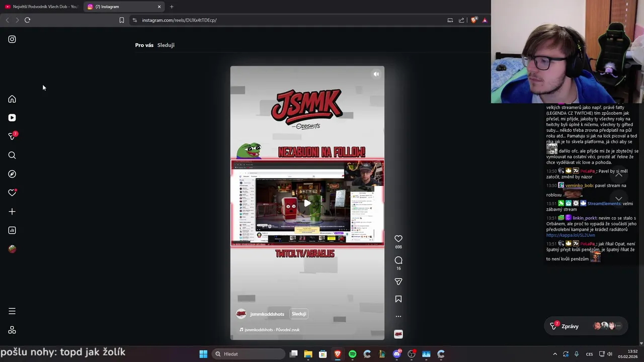Follow jsmmkoddshots with the Sleduji button
This screenshot has width=644, height=362.
[299, 314]
